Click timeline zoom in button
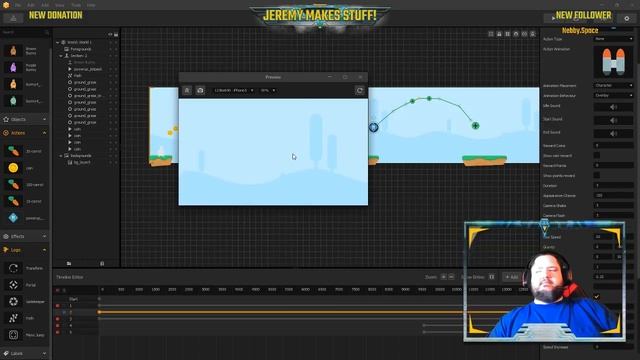640x360 pixels. [443, 277]
